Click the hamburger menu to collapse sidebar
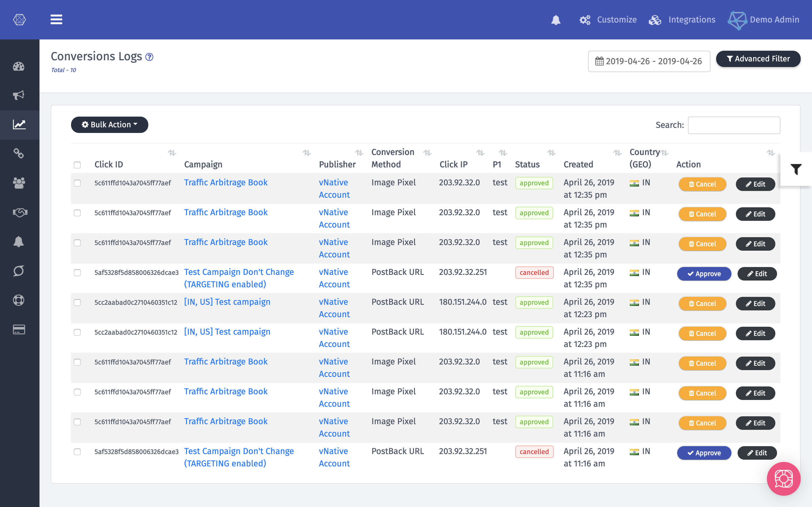 coord(56,19)
